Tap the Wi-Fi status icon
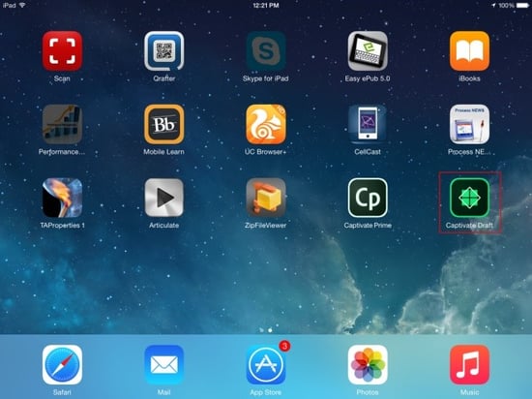 click(22, 5)
